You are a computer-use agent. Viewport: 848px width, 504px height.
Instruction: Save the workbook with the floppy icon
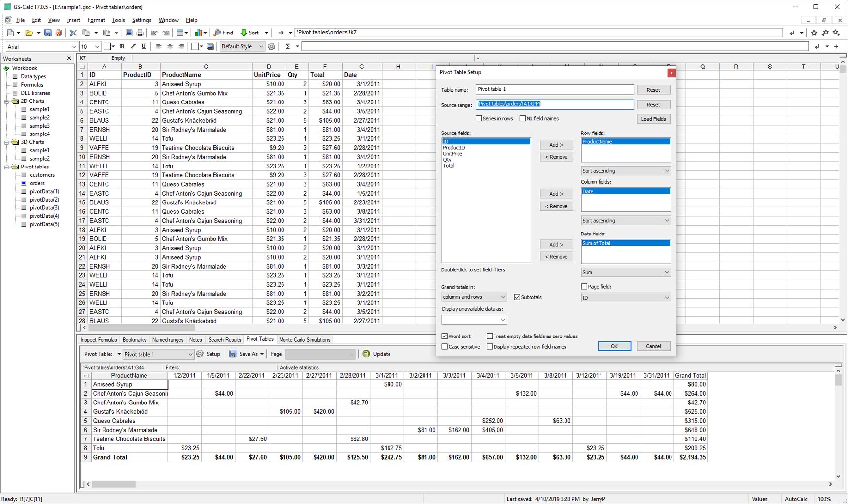click(48, 33)
